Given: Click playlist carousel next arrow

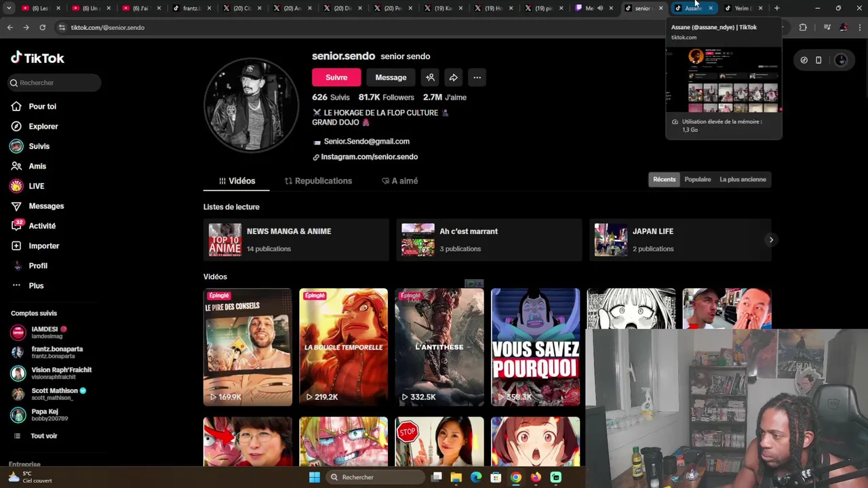Looking at the screenshot, I should pos(771,240).
